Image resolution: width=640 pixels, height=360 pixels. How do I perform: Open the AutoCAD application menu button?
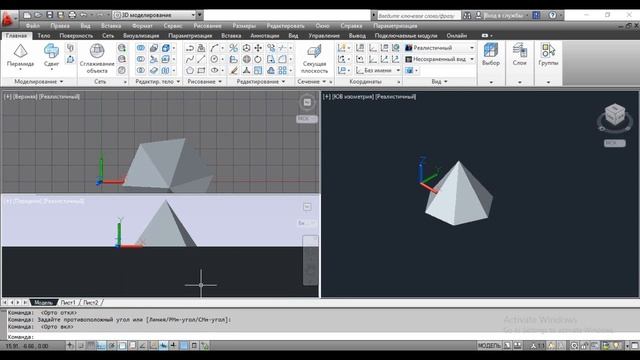pos(8,19)
